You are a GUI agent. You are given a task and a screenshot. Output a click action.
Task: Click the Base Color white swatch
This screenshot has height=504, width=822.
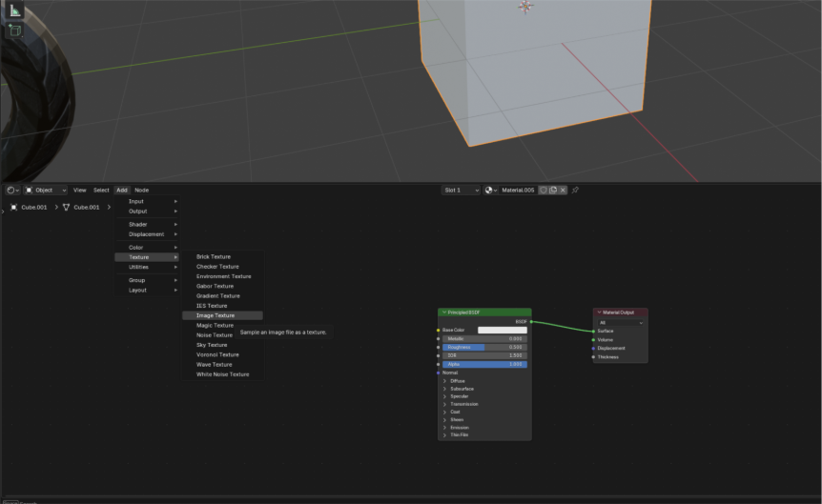(x=502, y=330)
